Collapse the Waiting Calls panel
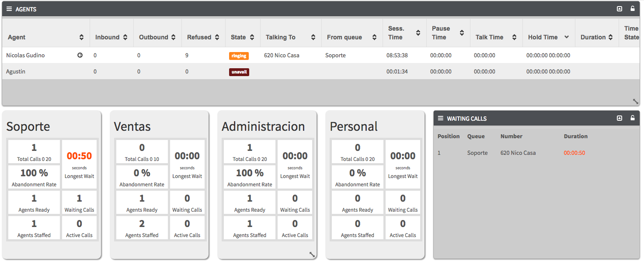 (620, 119)
